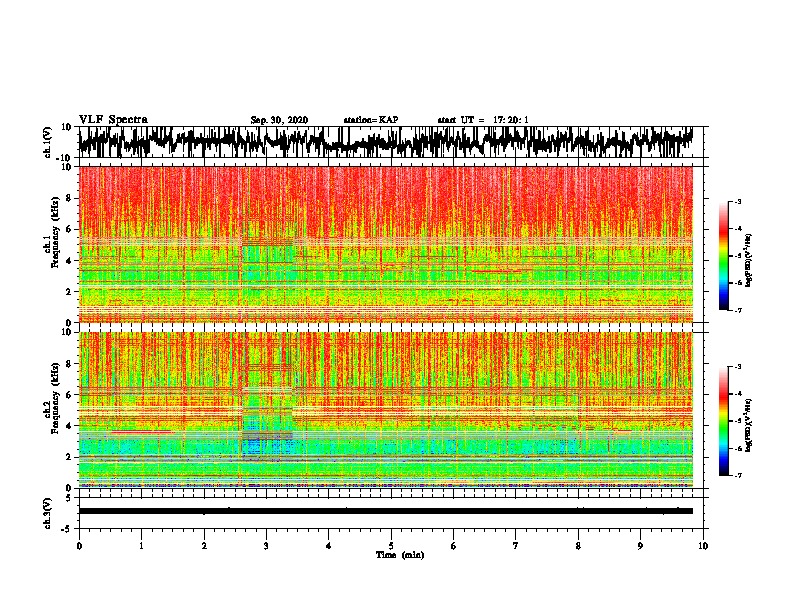Screen dimensions: 792x612
Task: Click the ch.3 black voltage trace
Action: 385,511
